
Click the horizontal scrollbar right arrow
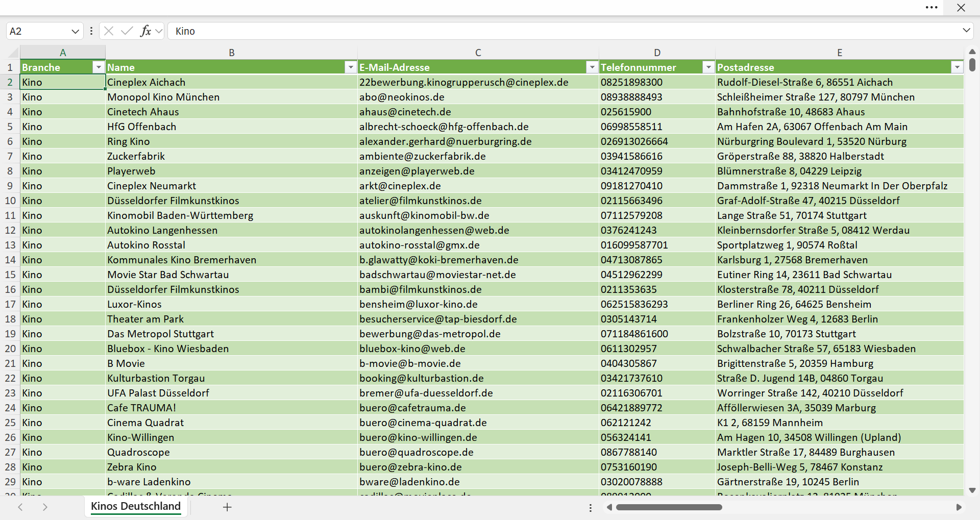(x=959, y=507)
